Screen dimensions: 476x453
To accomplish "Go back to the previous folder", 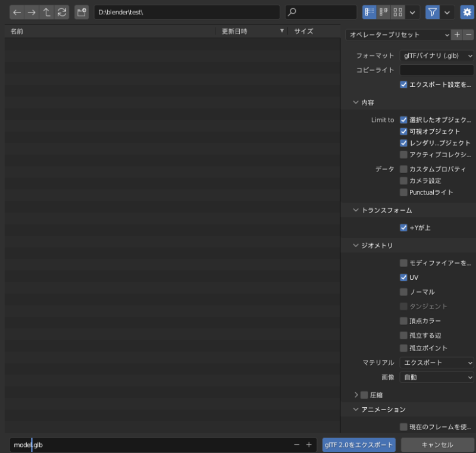I will pyautogui.click(x=17, y=13).
